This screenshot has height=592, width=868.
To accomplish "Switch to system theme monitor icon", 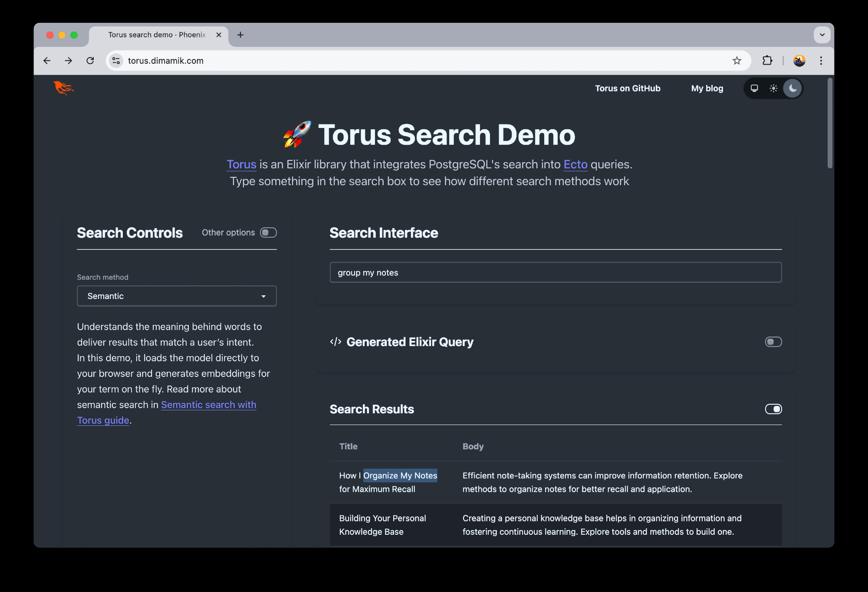I will [x=754, y=88].
